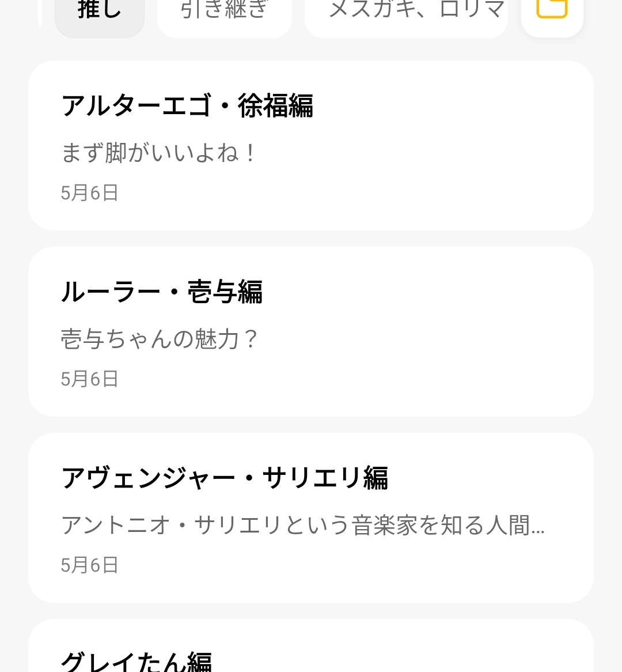622x672 pixels.
Task: Tap blank space right of サリエリ編 date
Action: point(374,565)
